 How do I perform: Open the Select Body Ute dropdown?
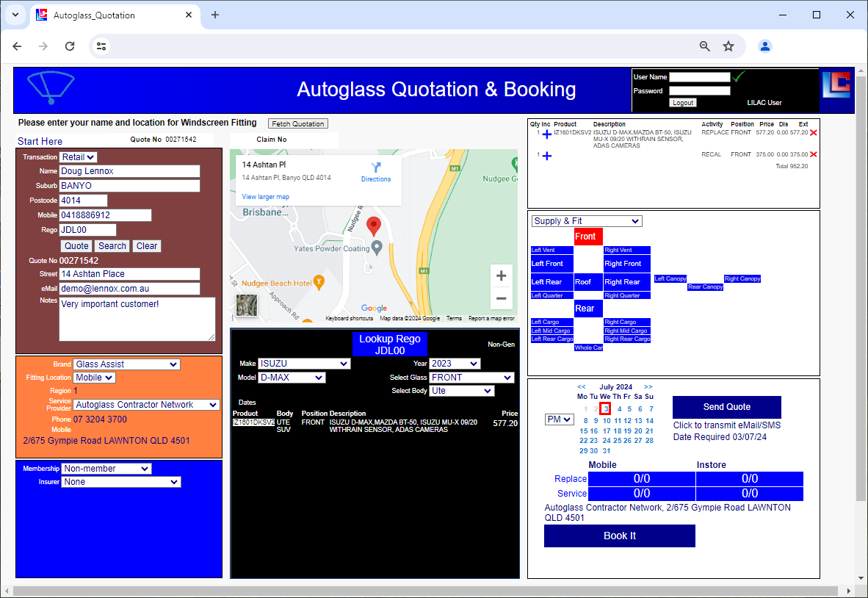pos(462,391)
